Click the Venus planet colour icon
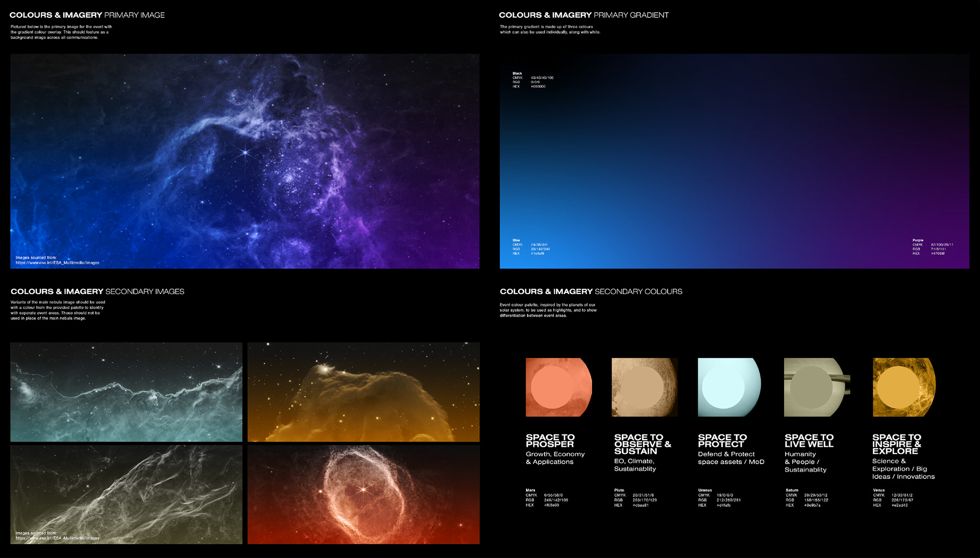Screen dimensions: 980x558 pos(903,387)
